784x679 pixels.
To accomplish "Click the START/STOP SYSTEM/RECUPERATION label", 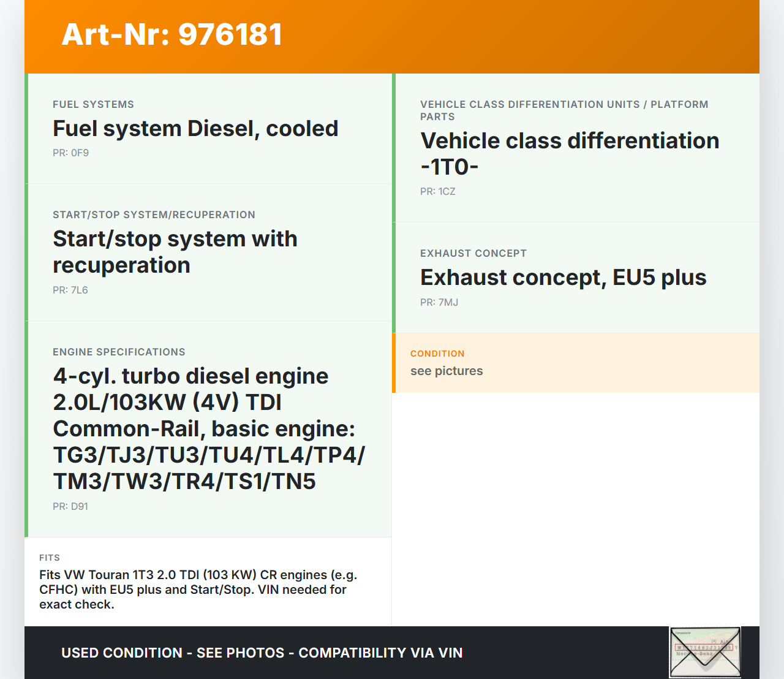I will point(154,215).
